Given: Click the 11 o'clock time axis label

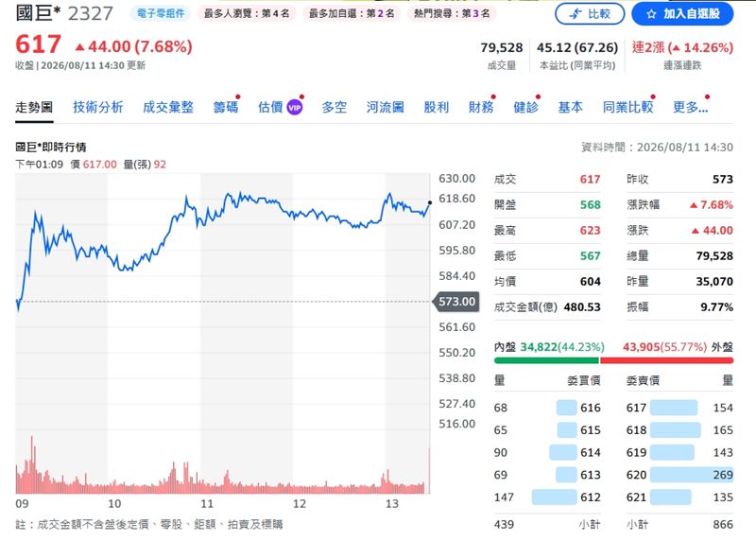Looking at the screenshot, I should (207, 504).
